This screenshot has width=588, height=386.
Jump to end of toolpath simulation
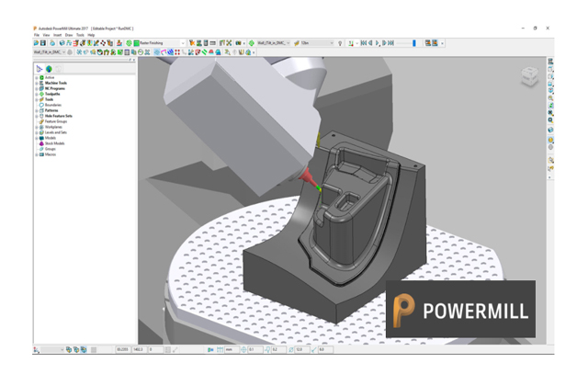[390, 43]
